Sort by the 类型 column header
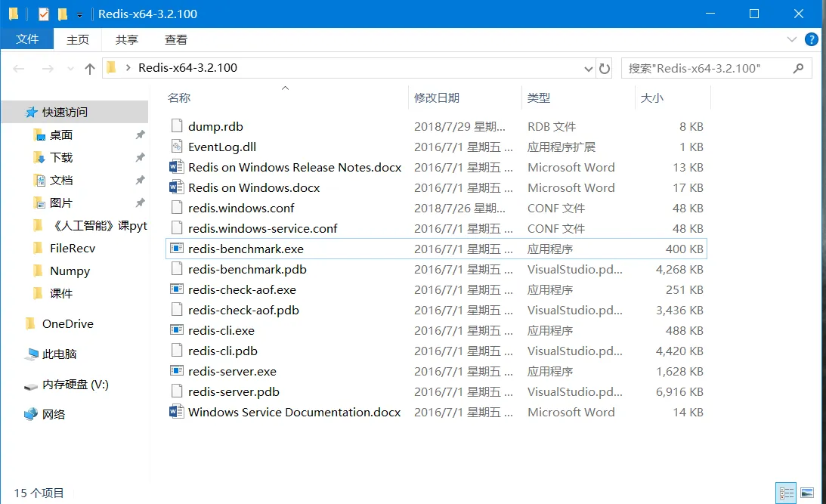The image size is (826, 504). click(x=538, y=97)
